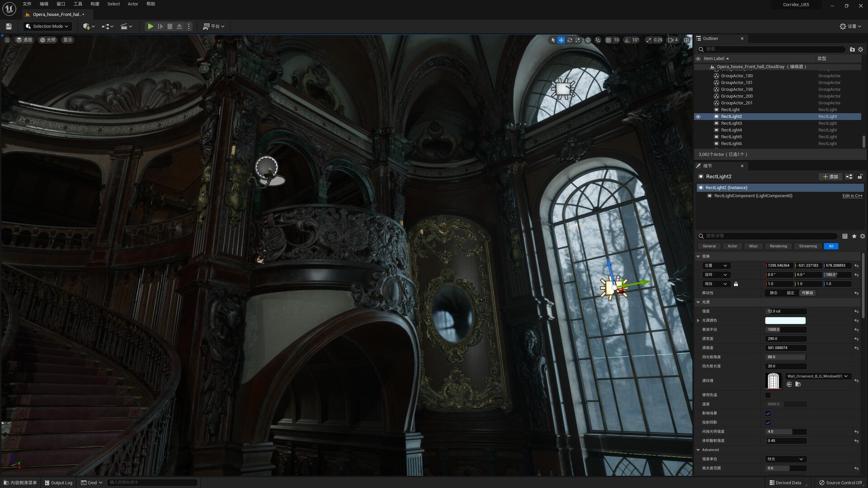Screen dimensions: 868x488
Task: Lock the scale ratio padlock icon
Action: coord(736,284)
